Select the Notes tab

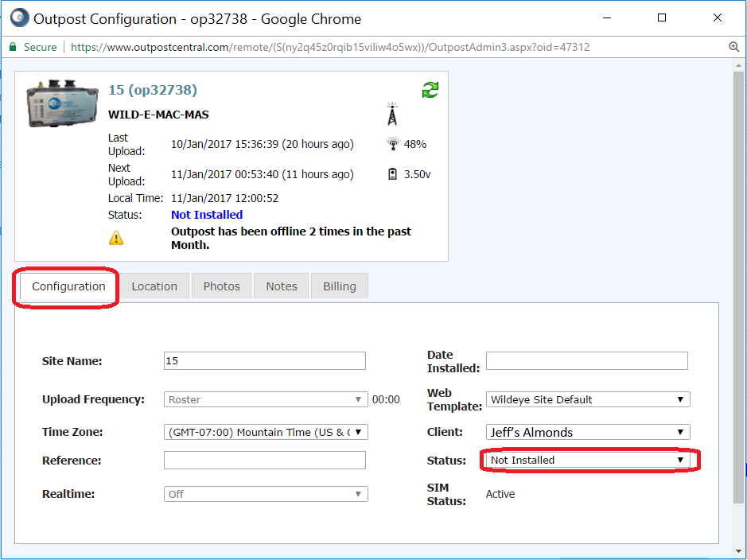[x=282, y=286]
